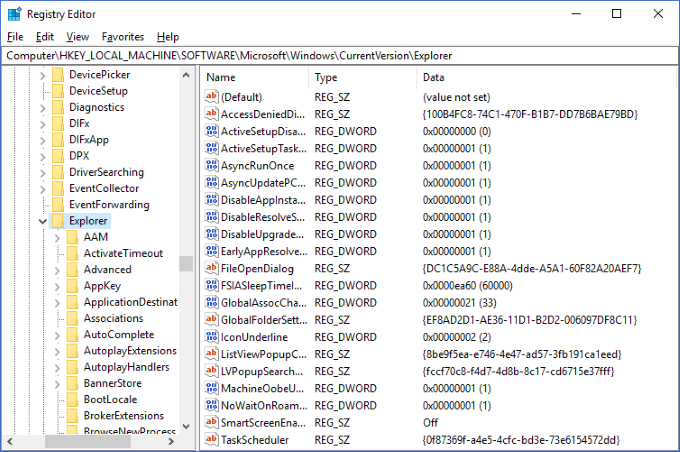Open the Edit menu
Image resolution: width=680 pixels, height=452 pixels.
[x=45, y=37]
